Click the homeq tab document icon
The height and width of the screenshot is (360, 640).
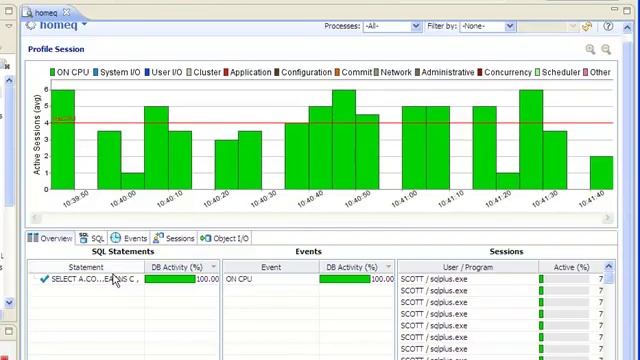[x=28, y=12]
